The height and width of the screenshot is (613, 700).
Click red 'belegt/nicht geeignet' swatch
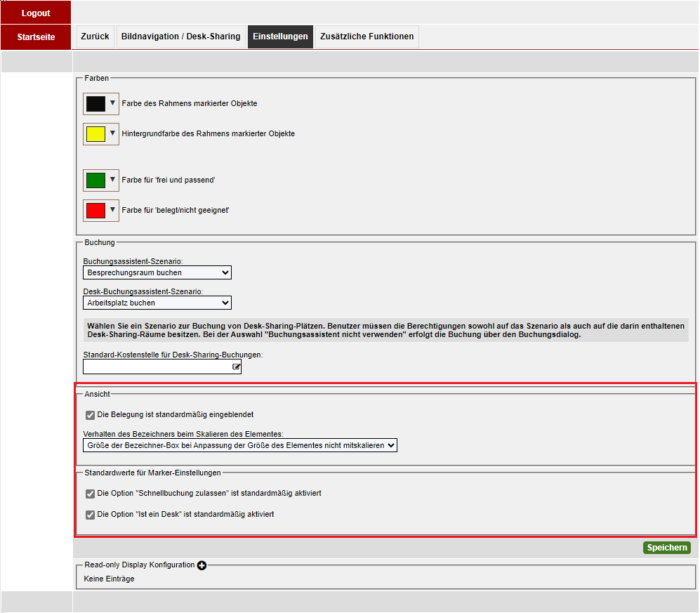click(x=95, y=210)
